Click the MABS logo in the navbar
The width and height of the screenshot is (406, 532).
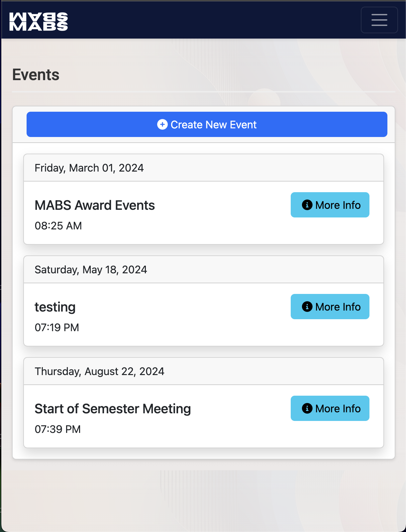click(x=39, y=22)
